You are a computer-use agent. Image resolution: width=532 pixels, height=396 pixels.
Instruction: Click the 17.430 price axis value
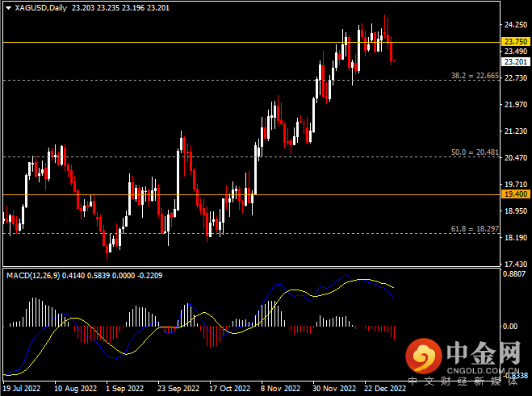(513, 265)
